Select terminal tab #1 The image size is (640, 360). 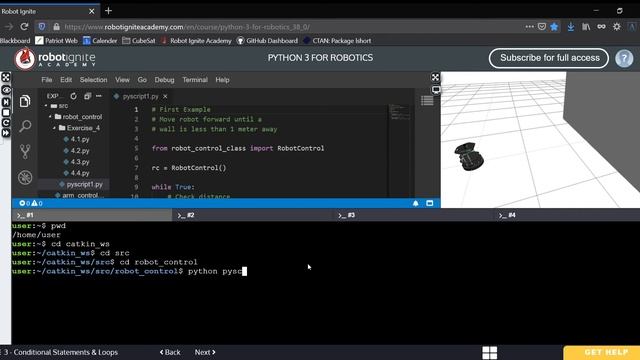click(x=92, y=215)
